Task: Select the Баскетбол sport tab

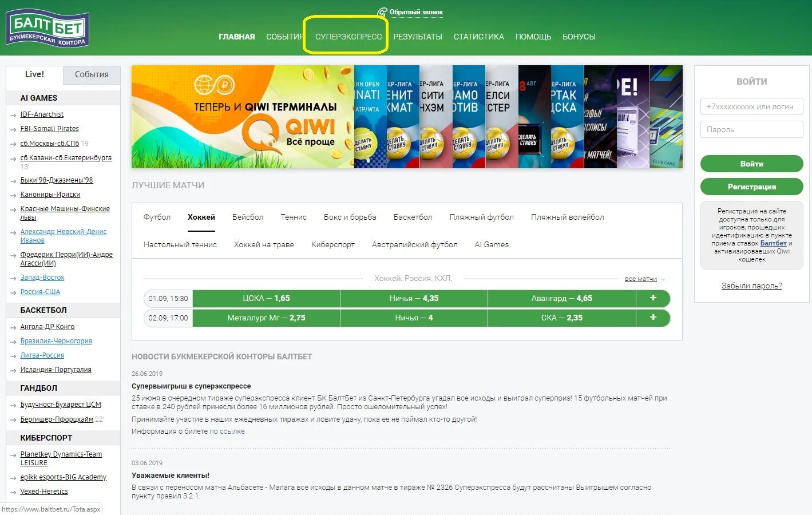Action: 413,217
